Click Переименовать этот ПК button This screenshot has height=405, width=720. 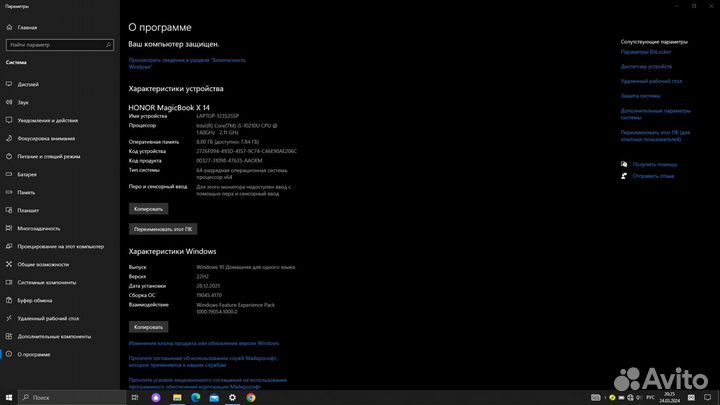[x=163, y=229]
